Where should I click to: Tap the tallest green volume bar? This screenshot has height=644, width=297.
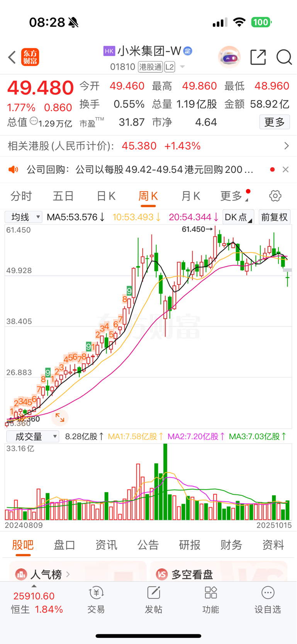tap(165, 482)
